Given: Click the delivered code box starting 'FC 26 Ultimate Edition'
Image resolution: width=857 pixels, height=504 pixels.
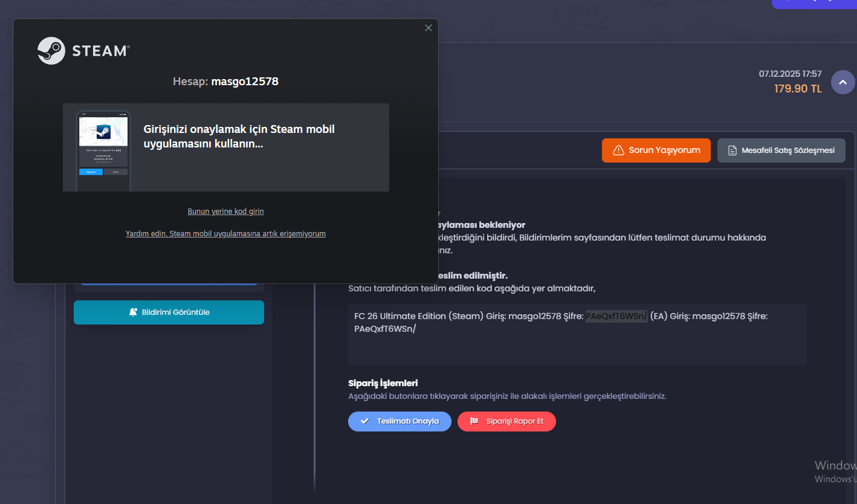Looking at the screenshot, I should point(577,334).
